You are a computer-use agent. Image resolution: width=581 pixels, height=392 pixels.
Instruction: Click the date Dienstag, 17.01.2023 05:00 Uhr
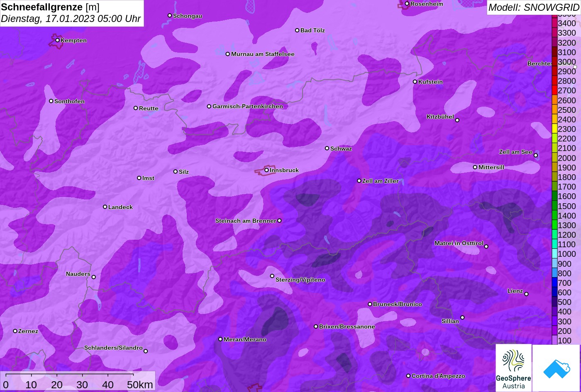pos(71,19)
